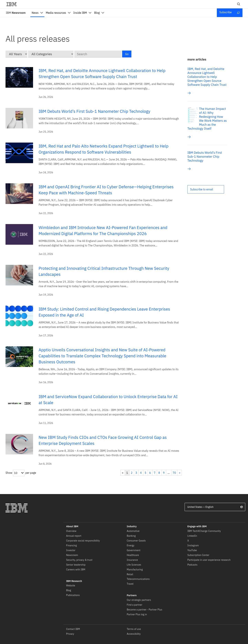Open the Subscription Center footer link
Image resolution: width=248 pixels, height=644 pixels.
198,555
